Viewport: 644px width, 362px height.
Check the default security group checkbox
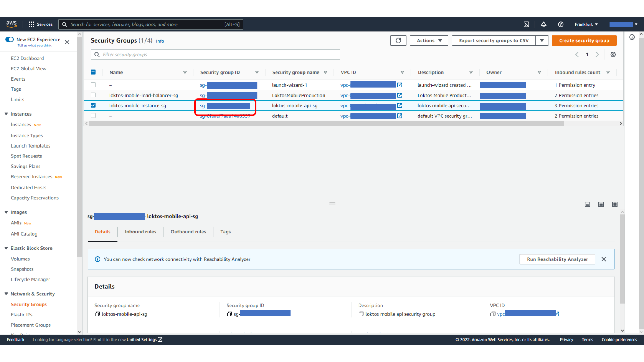click(93, 116)
